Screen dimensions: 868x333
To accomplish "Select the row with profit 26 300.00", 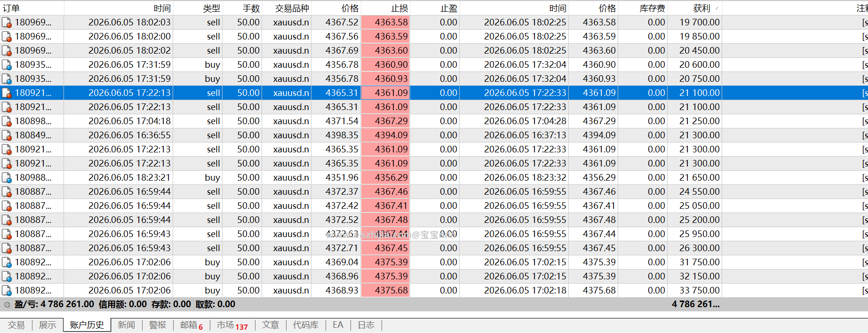I will (434, 248).
